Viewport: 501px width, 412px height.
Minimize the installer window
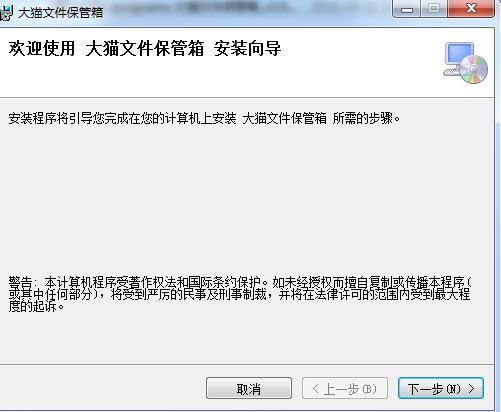(407, 9)
